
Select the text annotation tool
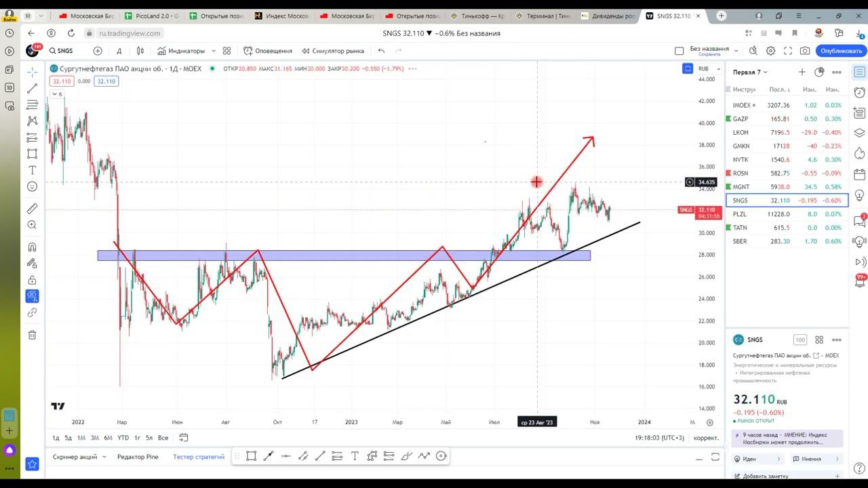(32, 170)
